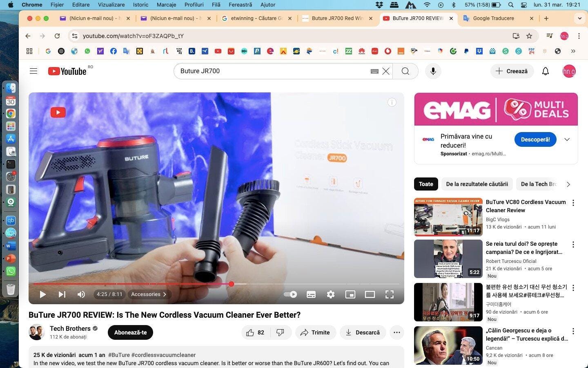Open YouTube notifications bell
This screenshot has height=368, width=588.
point(545,71)
